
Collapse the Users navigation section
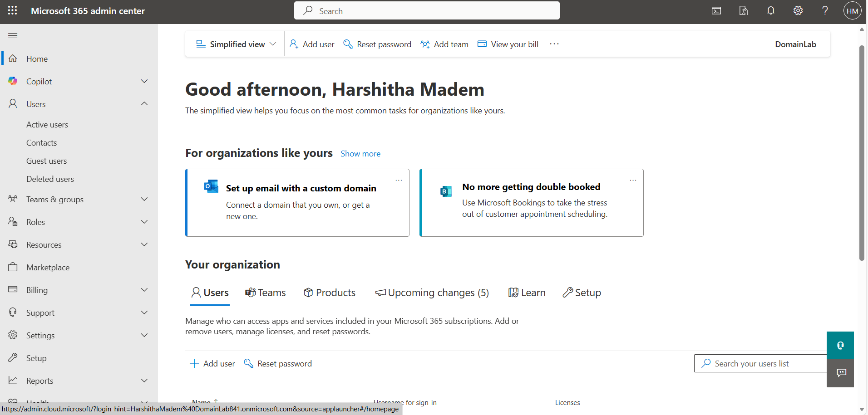pos(144,104)
